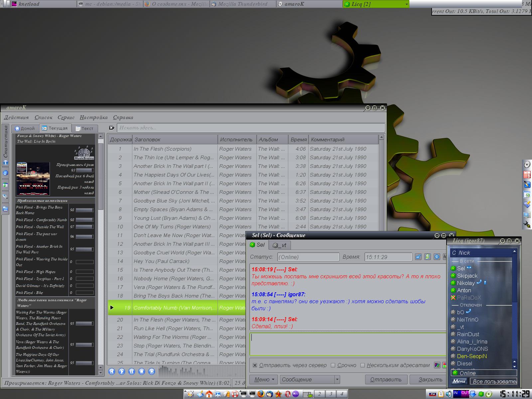Open the 'Действия' menu in amaroK
This screenshot has height=399, width=532.
pyautogui.click(x=16, y=117)
